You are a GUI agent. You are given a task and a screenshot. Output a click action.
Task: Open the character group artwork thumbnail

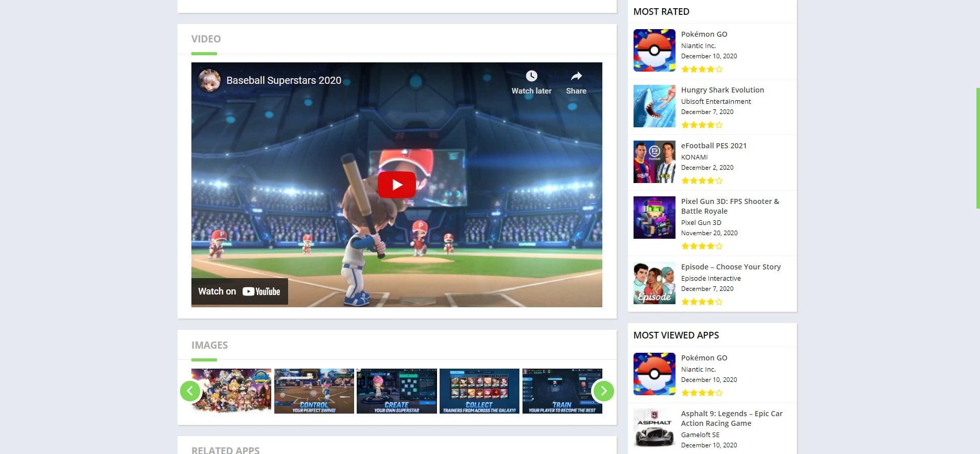(x=231, y=391)
